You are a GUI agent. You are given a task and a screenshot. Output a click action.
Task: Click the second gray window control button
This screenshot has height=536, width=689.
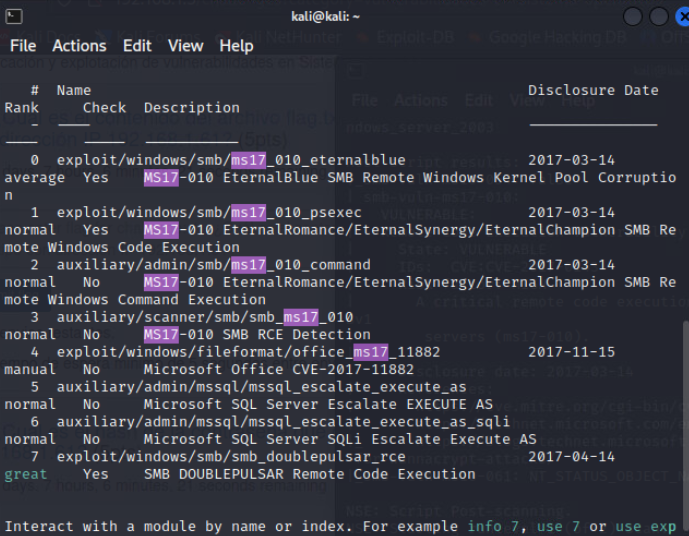click(659, 17)
